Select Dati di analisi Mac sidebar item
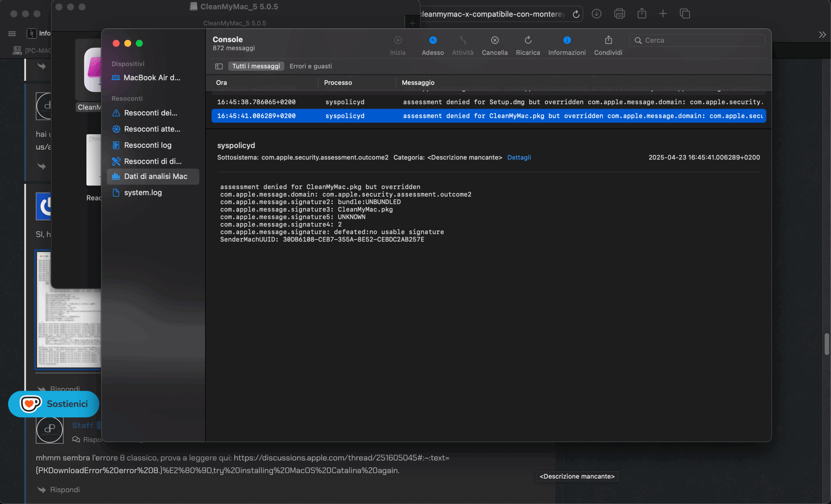This screenshot has width=831, height=504. [153, 176]
